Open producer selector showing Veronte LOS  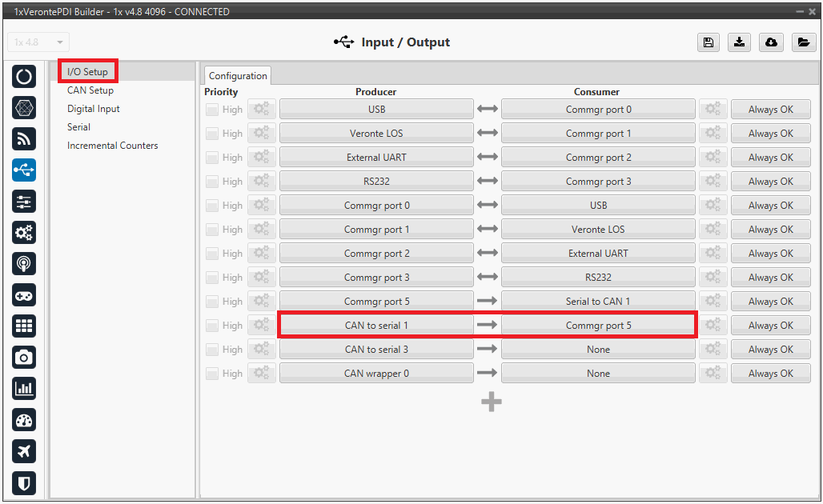(x=376, y=134)
